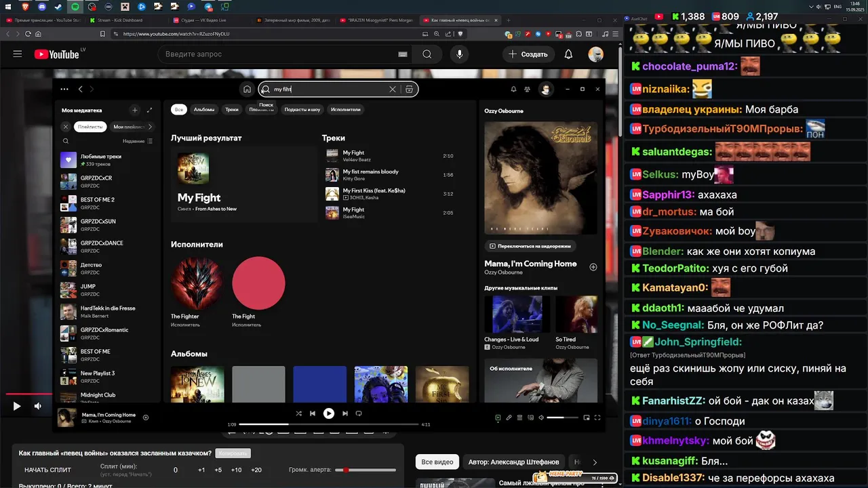Open the YouTube hamburger menu
The height and width of the screenshot is (488, 868).
coord(18,54)
